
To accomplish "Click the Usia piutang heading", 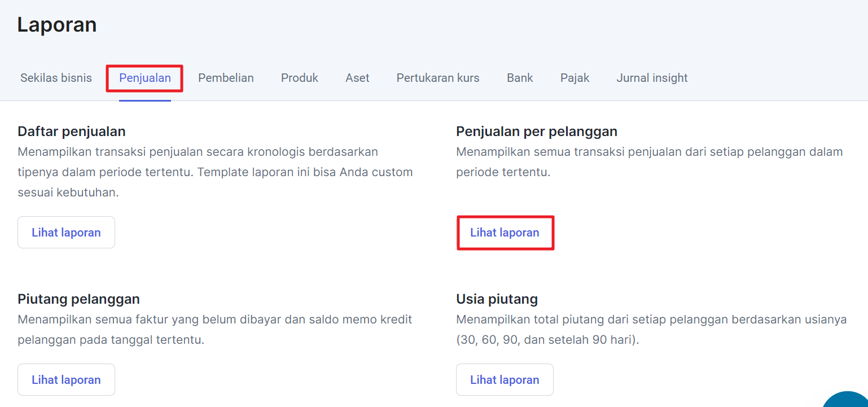I will coord(497,299).
